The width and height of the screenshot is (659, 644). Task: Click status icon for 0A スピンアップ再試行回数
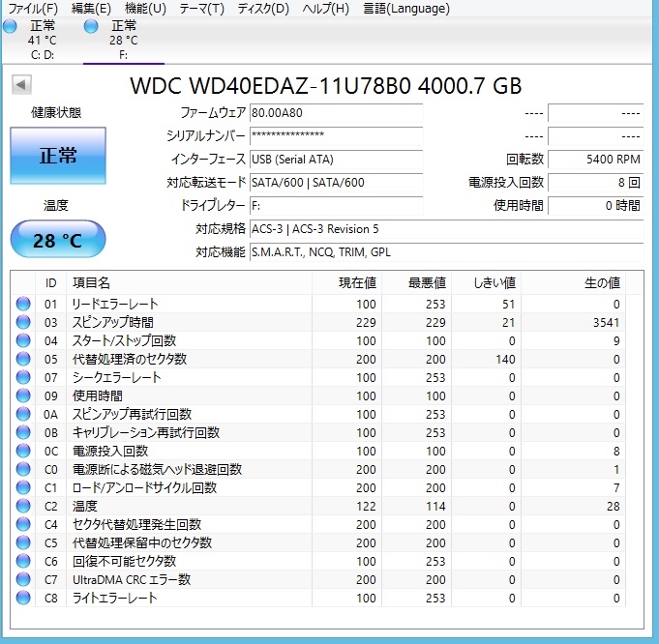pyautogui.click(x=23, y=414)
